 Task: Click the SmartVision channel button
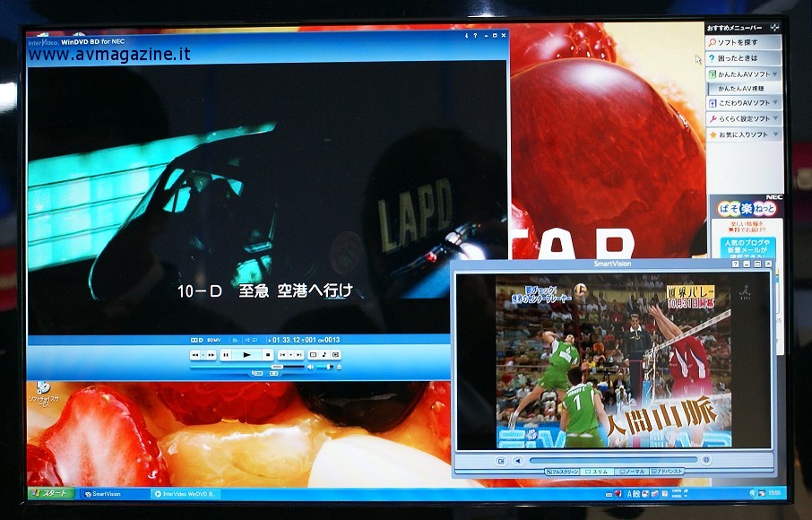[x=501, y=461]
